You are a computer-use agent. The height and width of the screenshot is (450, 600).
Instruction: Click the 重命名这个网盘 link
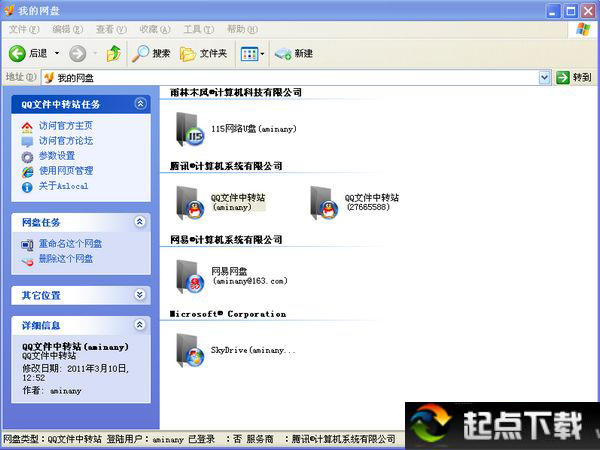pos(70,243)
